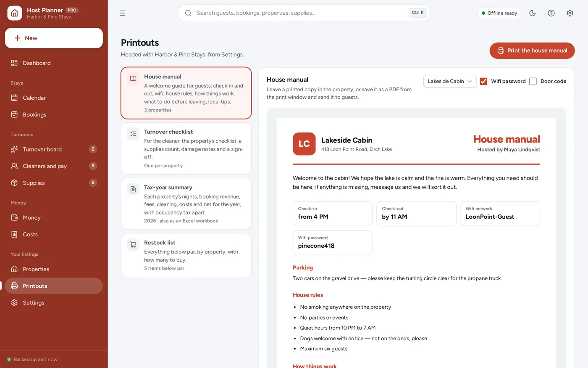Click the Print the house manual button
588x368 pixels.
pos(532,50)
